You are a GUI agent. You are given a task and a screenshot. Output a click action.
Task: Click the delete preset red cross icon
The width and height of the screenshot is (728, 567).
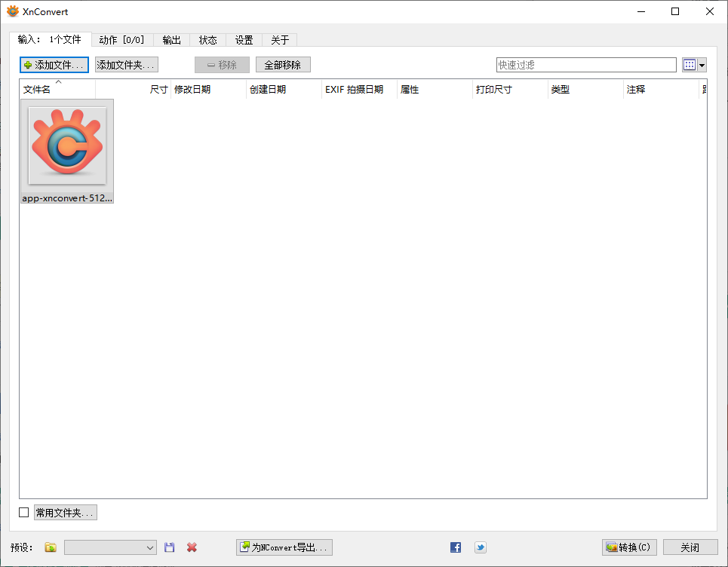click(190, 547)
